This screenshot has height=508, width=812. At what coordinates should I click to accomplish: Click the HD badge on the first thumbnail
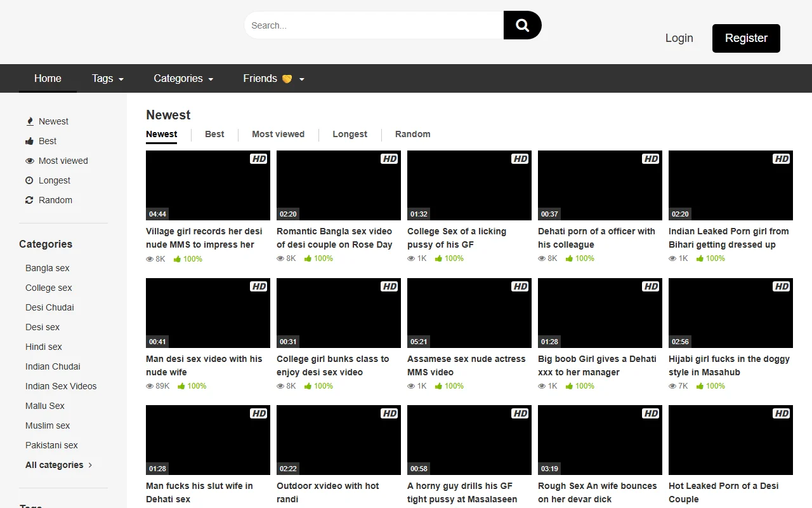tap(258, 158)
